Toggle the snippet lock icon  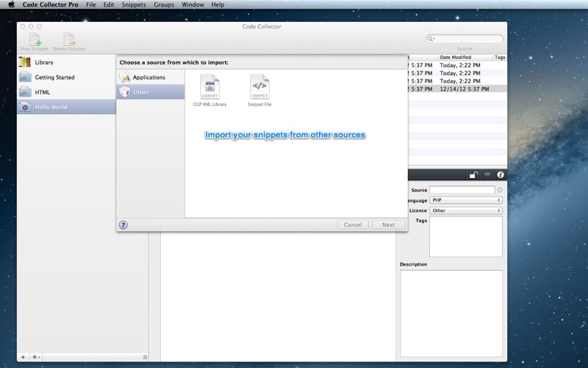click(x=474, y=174)
